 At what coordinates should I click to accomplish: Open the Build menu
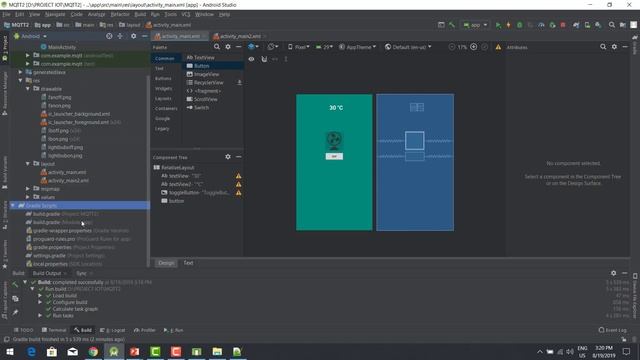[x=140, y=14]
